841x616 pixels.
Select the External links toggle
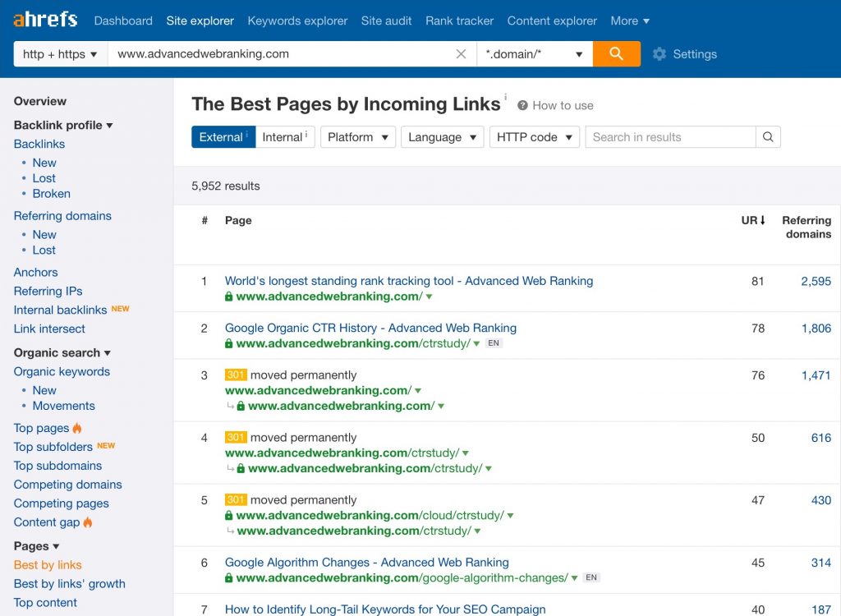pyautogui.click(x=223, y=137)
